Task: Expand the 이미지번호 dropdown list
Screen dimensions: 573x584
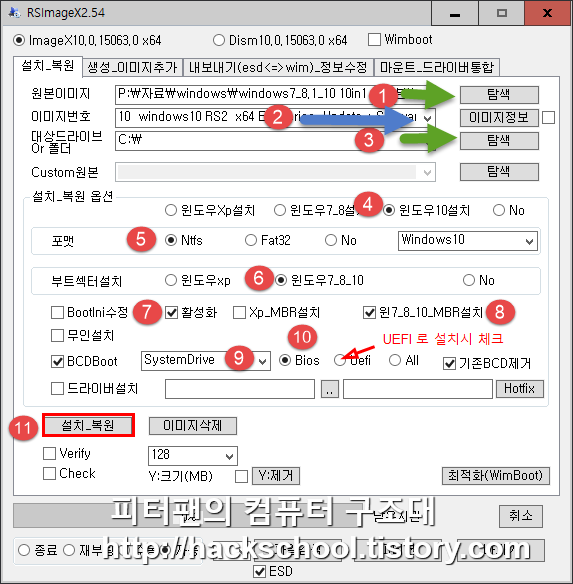Action: [427, 118]
